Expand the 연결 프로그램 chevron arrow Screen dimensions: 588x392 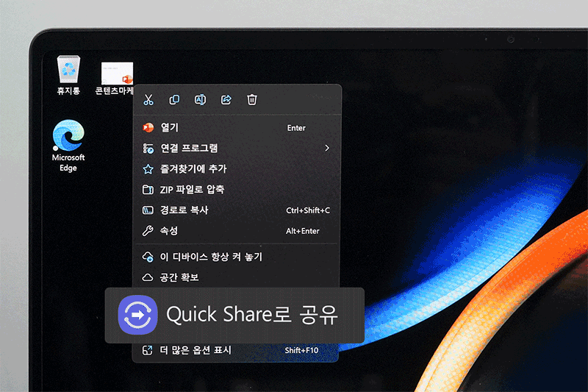[x=327, y=148]
